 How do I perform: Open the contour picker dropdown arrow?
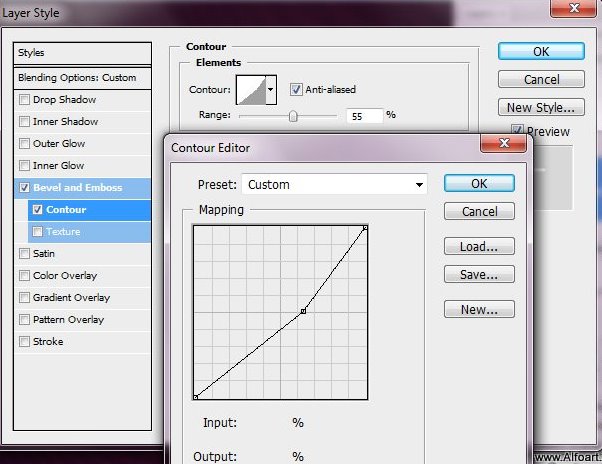271,89
